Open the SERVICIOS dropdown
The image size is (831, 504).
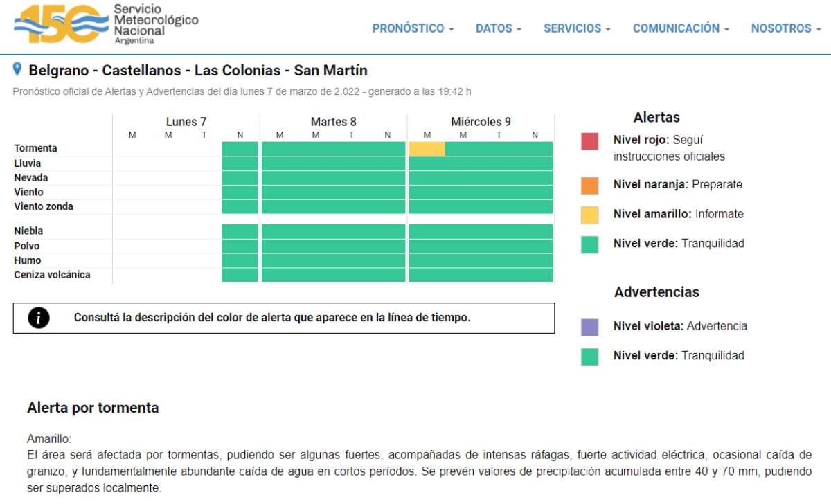coord(577,28)
